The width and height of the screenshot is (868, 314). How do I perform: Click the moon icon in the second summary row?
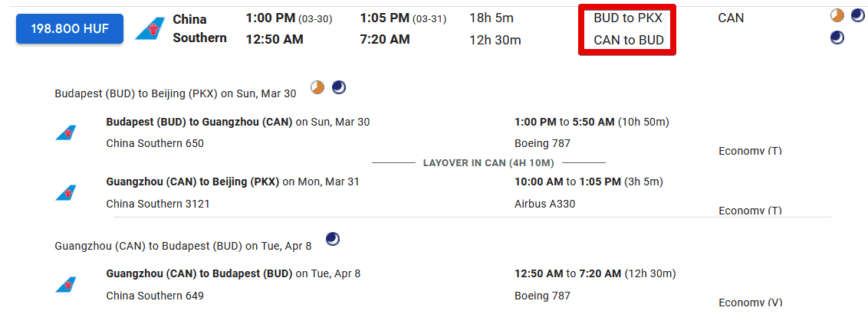(x=837, y=37)
